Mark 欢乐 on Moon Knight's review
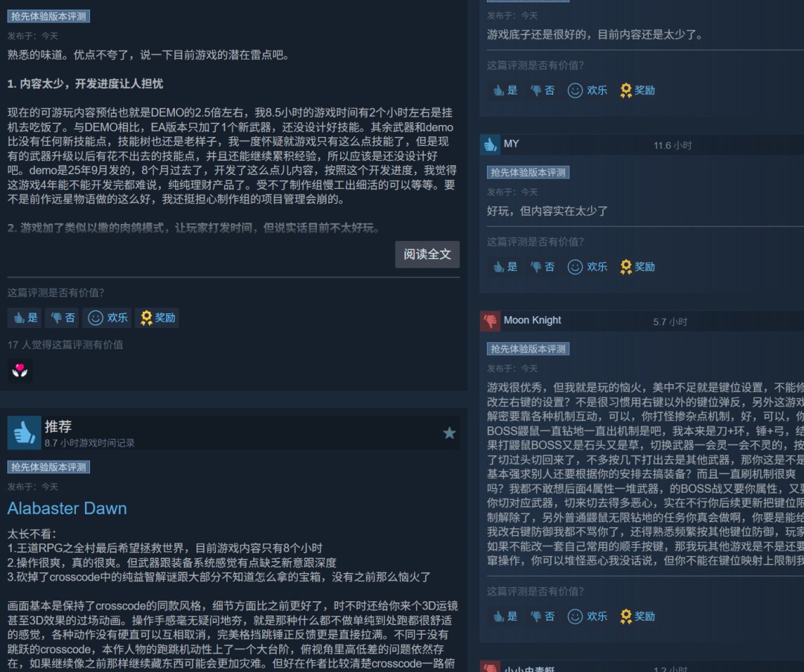The width and height of the screenshot is (804, 672). tap(587, 616)
